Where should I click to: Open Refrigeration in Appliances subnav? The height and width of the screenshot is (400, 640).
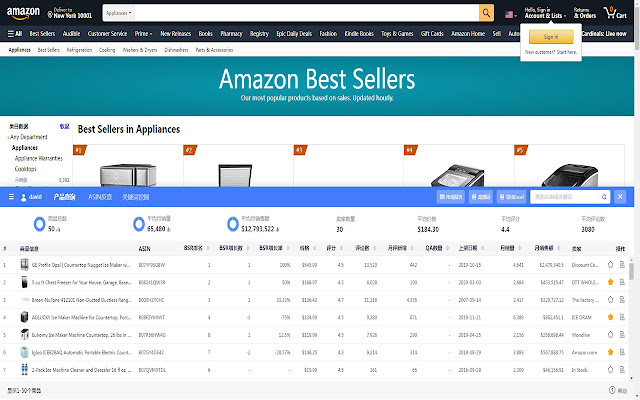[79, 50]
